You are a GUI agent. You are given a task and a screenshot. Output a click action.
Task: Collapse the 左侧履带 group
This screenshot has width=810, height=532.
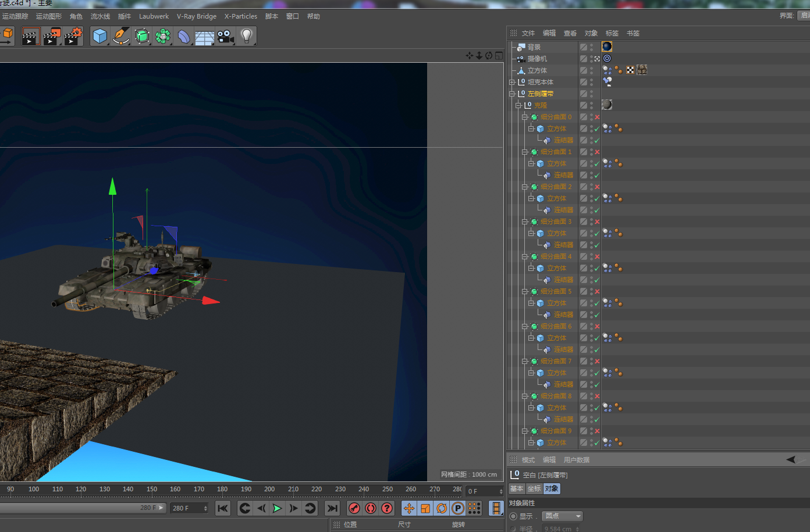click(512, 94)
